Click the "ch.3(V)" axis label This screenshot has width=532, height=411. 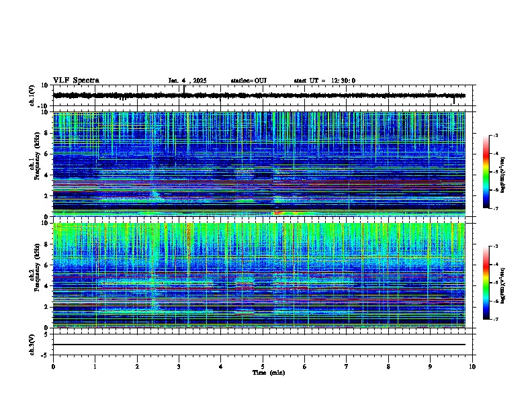(x=32, y=345)
